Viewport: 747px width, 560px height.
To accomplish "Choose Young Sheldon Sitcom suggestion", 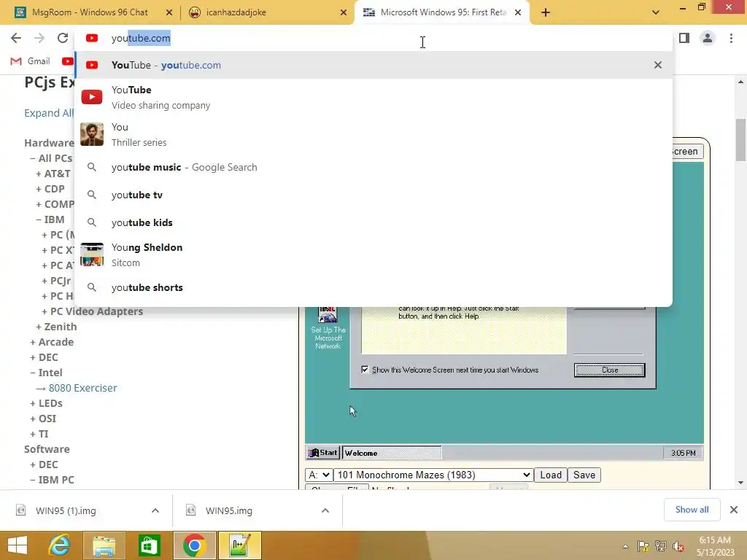I will (x=373, y=254).
